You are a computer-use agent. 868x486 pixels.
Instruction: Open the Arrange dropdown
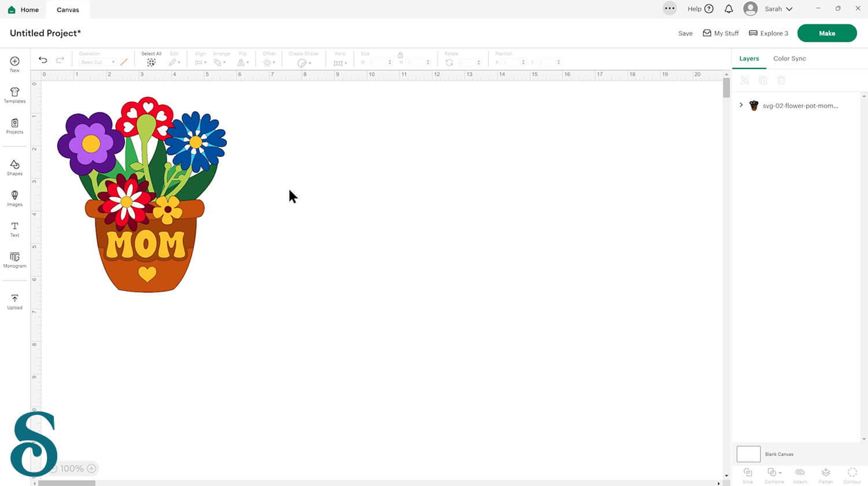coord(219,62)
